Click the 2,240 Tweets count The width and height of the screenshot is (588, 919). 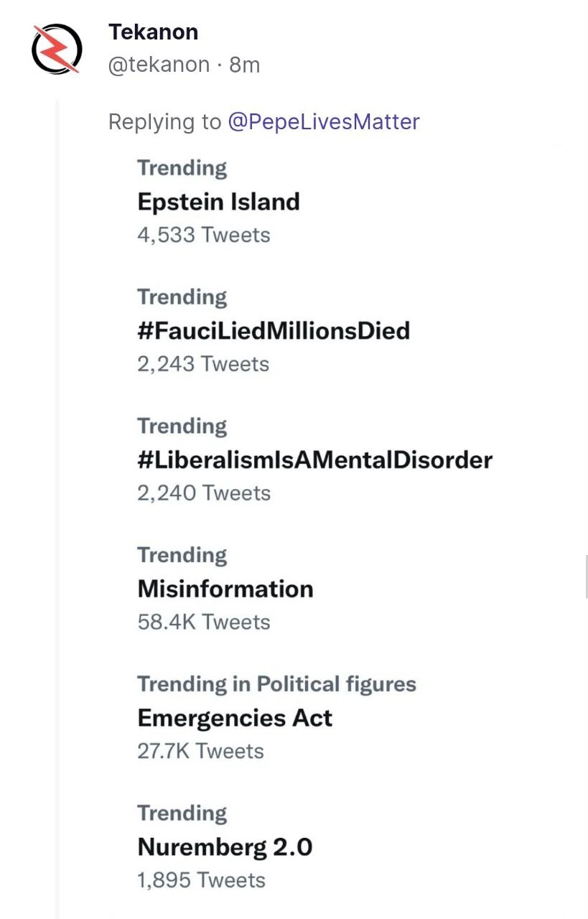click(204, 493)
